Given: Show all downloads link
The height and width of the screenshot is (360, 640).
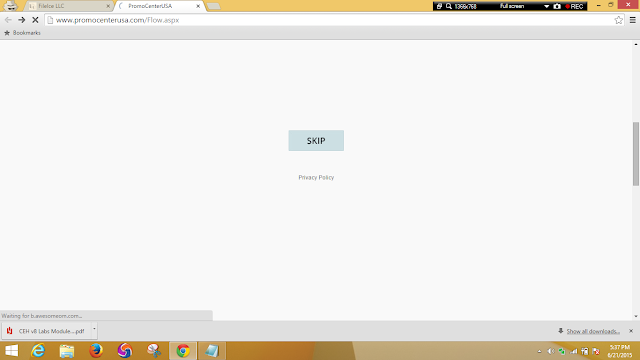Looking at the screenshot, I should coord(593,331).
